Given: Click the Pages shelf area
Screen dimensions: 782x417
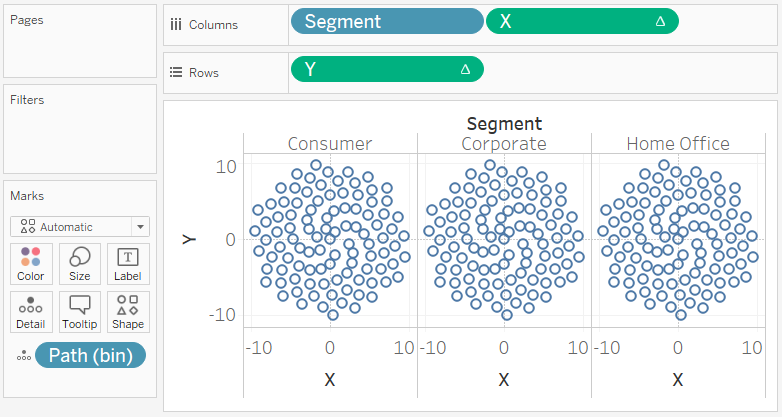Looking at the screenshot, I should point(80,41).
